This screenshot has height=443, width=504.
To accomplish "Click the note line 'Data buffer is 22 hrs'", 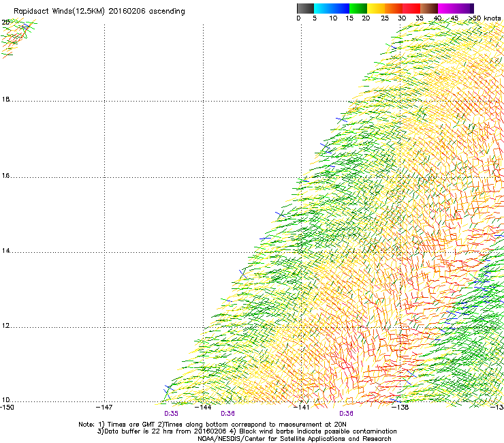I will pyautogui.click(x=139, y=431).
